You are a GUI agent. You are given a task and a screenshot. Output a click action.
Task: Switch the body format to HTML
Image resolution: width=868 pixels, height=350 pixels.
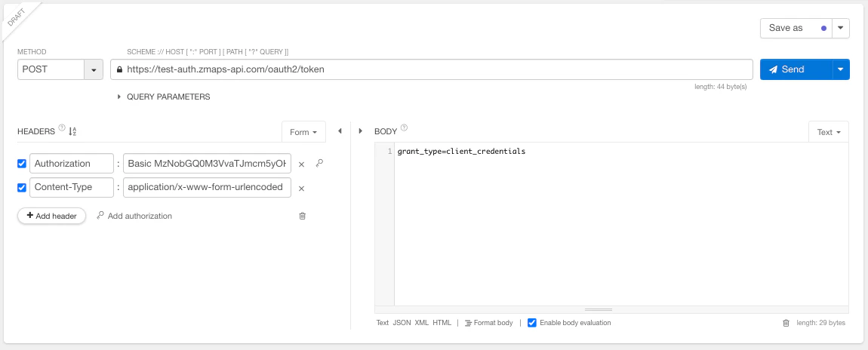coord(442,323)
